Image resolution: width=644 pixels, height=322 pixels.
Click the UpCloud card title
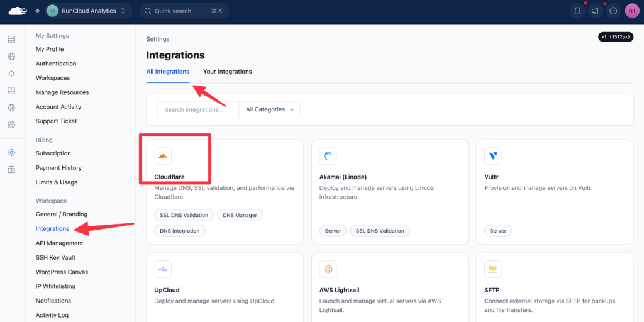[167, 290]
